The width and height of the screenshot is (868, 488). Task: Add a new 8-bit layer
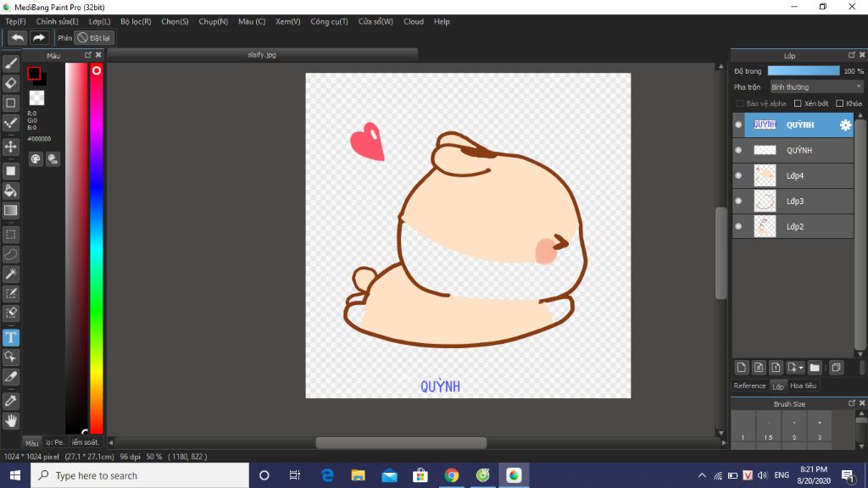click(759, 368)
